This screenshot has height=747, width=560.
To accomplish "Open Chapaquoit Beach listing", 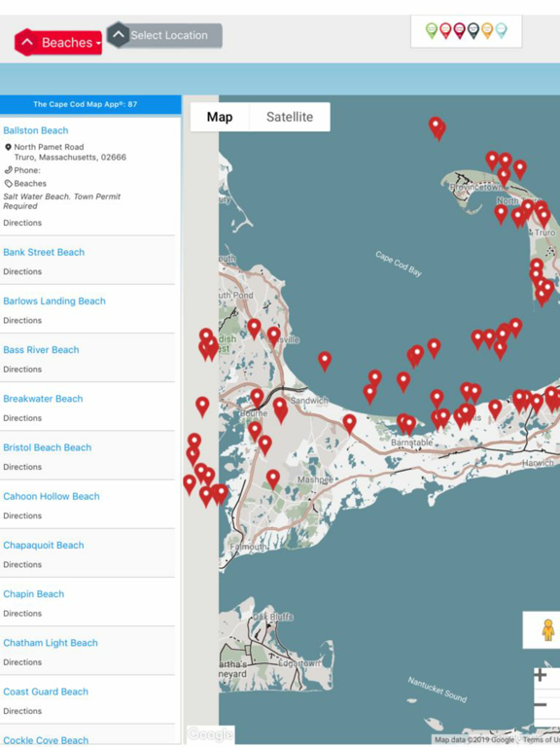I will (44, 545).
